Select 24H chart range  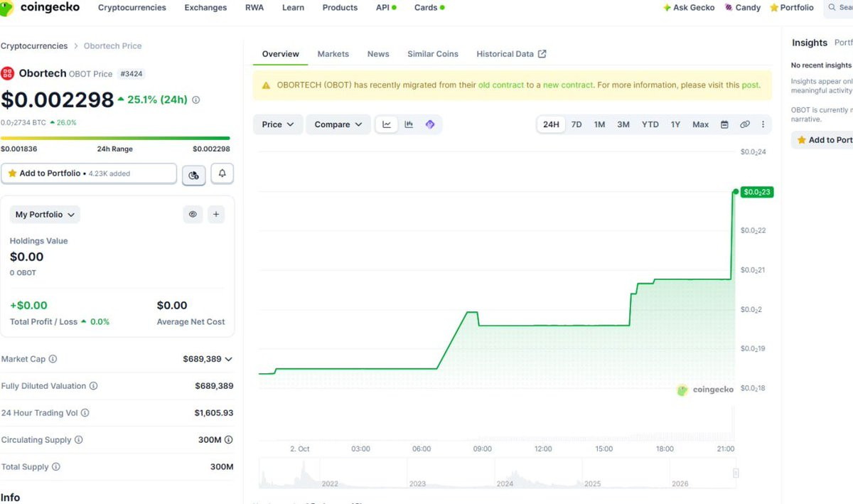pyautogui.click(x=551, y=124)
